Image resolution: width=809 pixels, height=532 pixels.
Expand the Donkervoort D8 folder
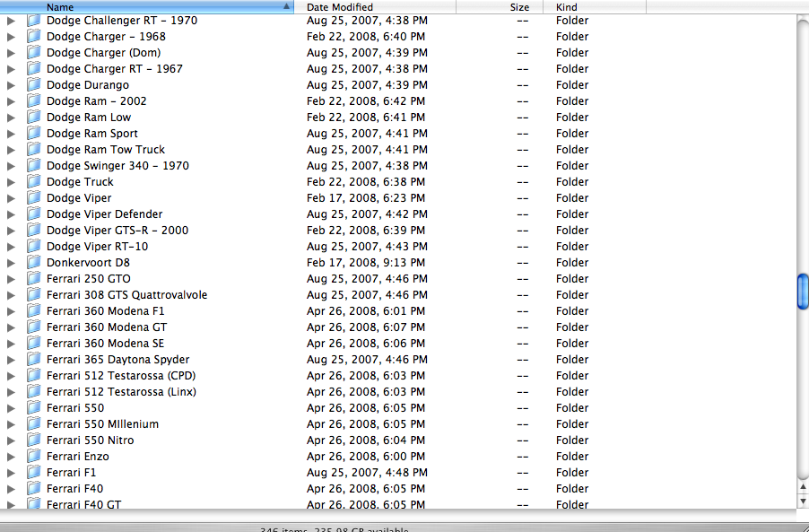11,263
